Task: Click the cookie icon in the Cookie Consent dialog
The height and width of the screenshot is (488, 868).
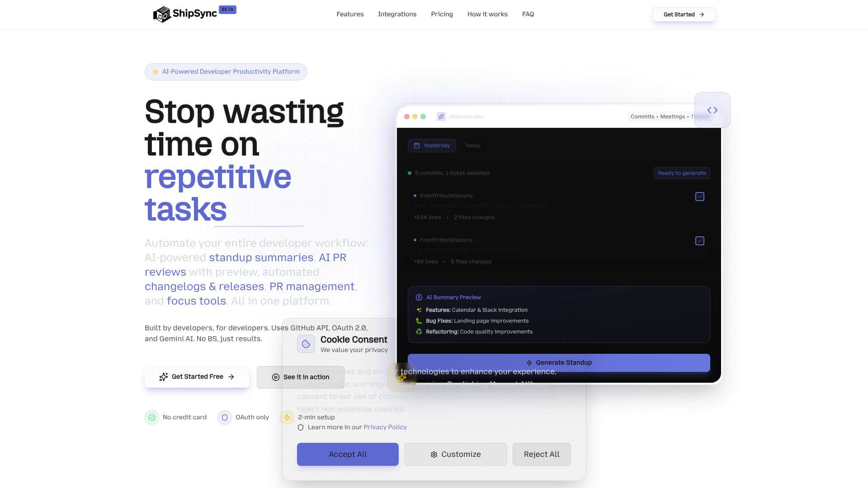Action: pyautogui.click(x=306, y=343)
